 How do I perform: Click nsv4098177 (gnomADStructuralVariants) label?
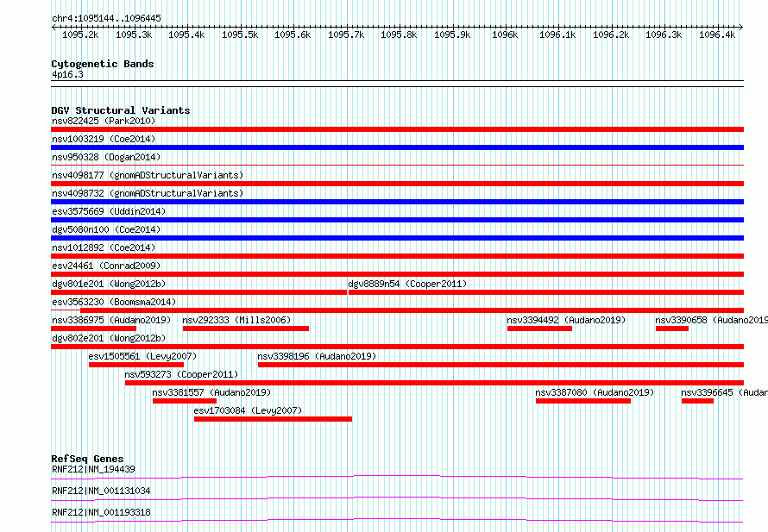point(148,175)
